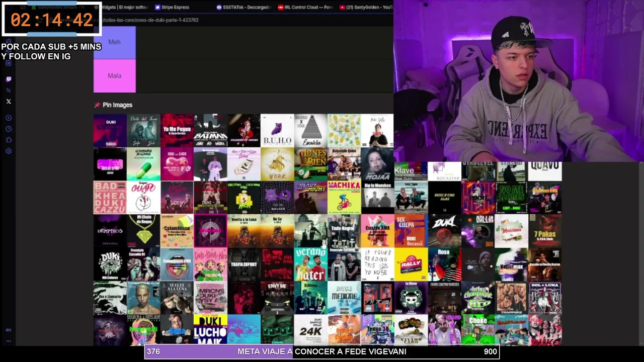This screenshot has width=644, height=362.
Task: Pick the Duki x CRO Alas cover
Action: tap(444, 198)
